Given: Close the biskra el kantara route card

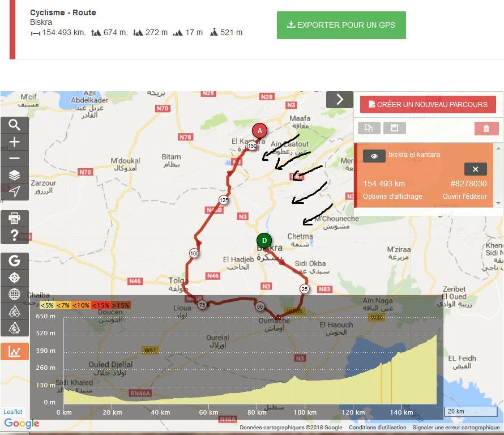Looking at the screenshot, I should click(475, 169).
